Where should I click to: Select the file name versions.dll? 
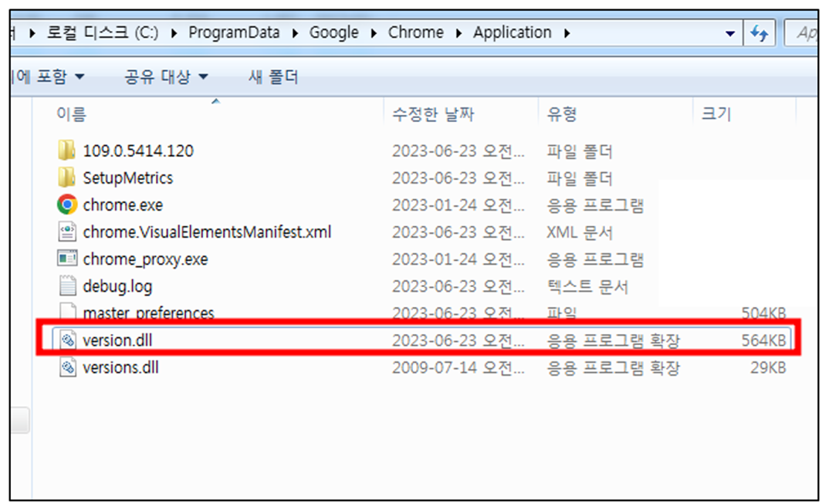point(120,367)
